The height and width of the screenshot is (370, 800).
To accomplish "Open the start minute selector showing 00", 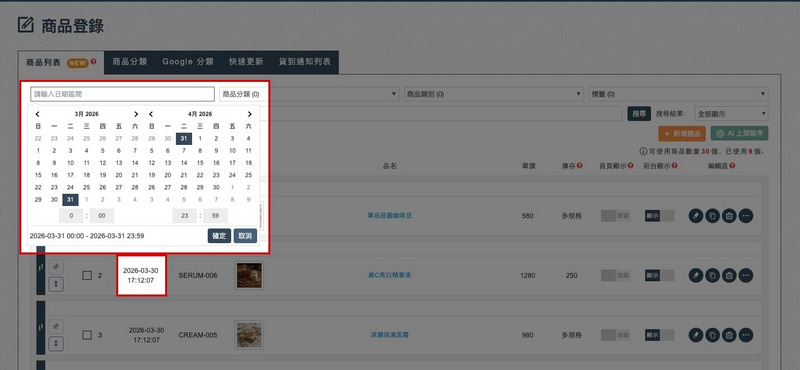I will [x=102, y=216].
